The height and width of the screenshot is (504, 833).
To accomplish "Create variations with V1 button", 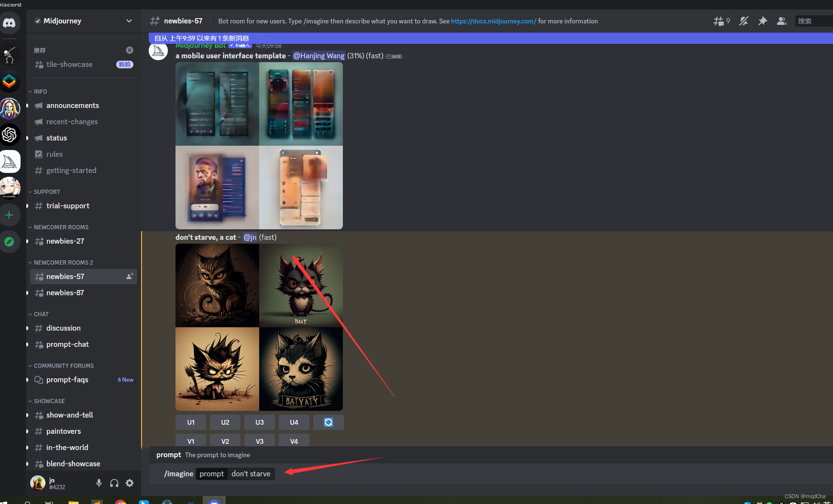I will point(191,440).
